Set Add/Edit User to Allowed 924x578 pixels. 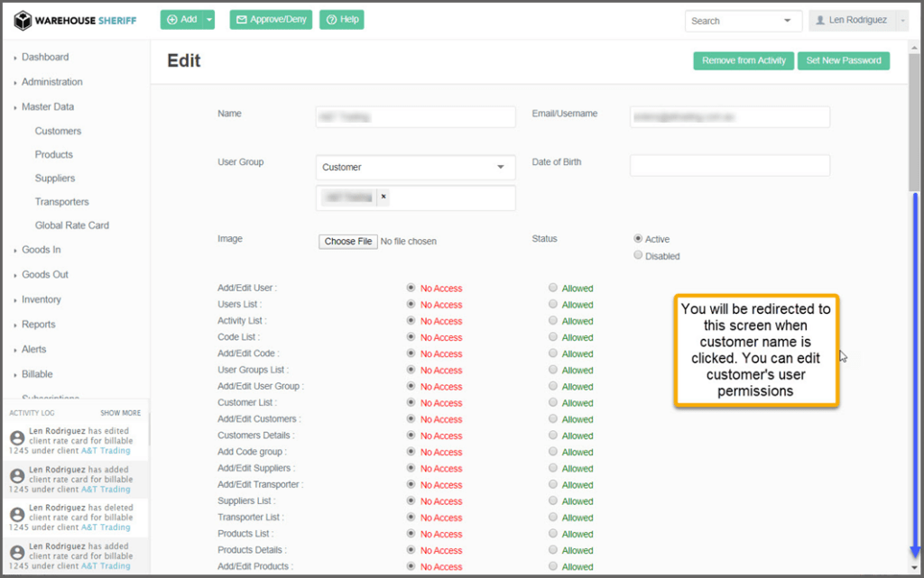[x=553, y=288]
